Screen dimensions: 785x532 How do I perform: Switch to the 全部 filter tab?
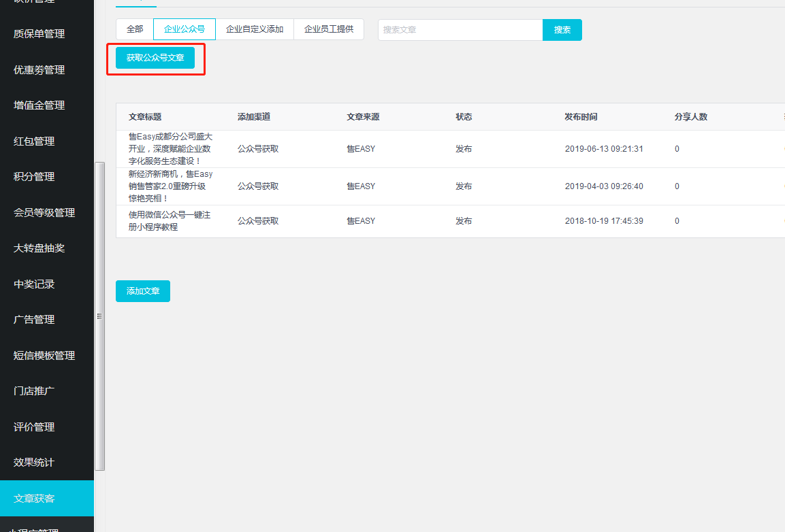click(x=135, y=29)
